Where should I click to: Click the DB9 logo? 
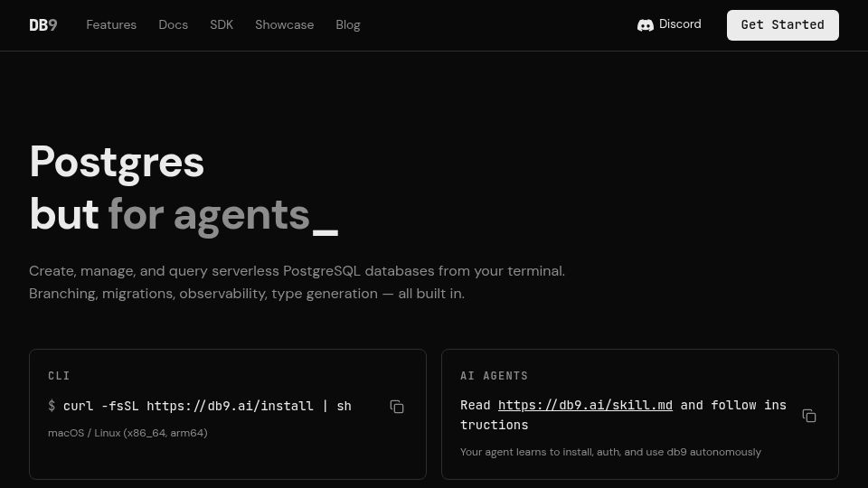point(43,25)
